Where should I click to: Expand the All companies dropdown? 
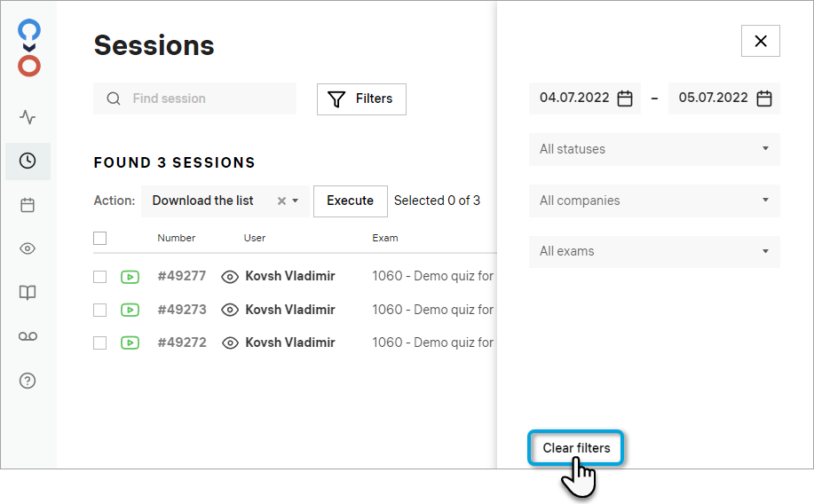(654, 201)
